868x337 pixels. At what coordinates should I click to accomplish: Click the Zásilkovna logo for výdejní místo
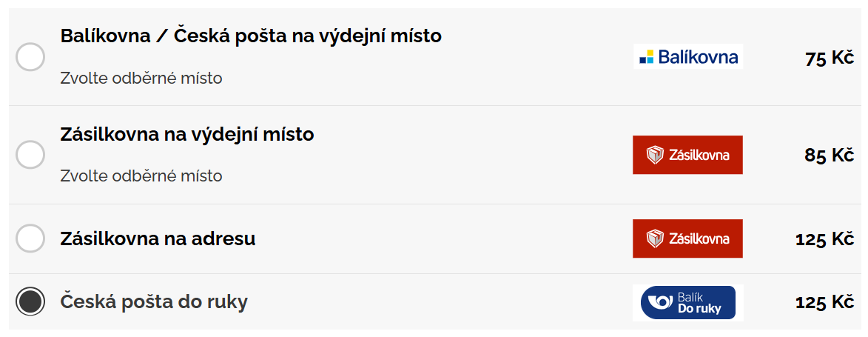[687, 155]
